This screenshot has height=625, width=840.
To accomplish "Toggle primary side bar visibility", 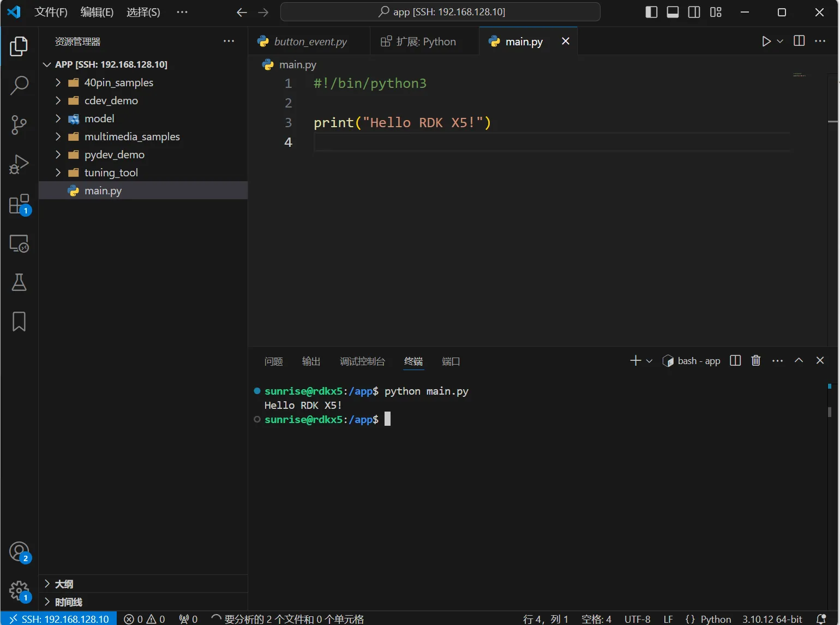I will tap(651, 12).
